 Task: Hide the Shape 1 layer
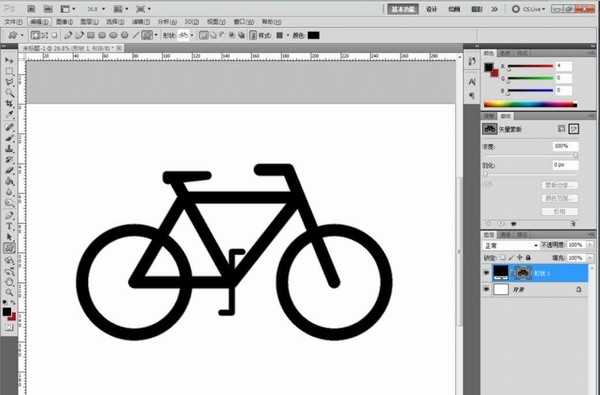(486, 273)
